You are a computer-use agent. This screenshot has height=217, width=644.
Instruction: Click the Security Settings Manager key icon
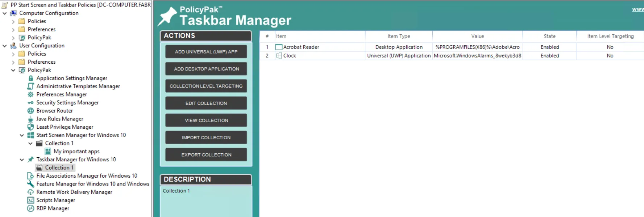31,103
